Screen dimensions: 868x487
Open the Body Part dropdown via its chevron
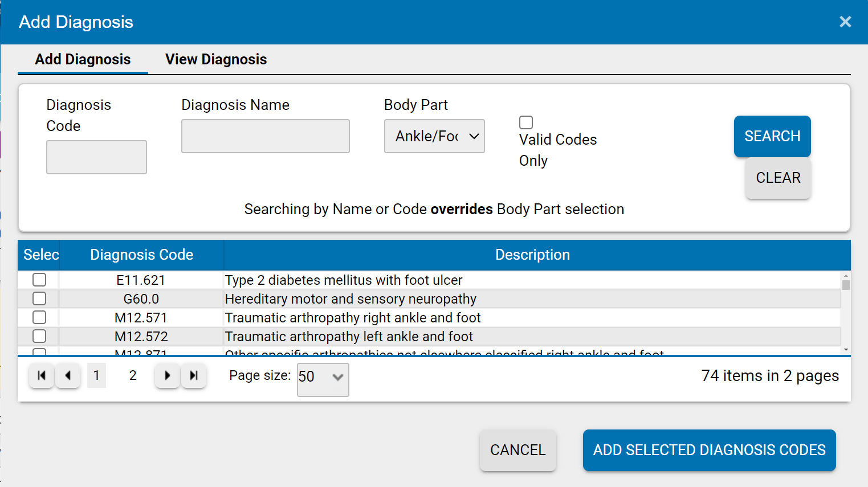click(x=475, y=136)
